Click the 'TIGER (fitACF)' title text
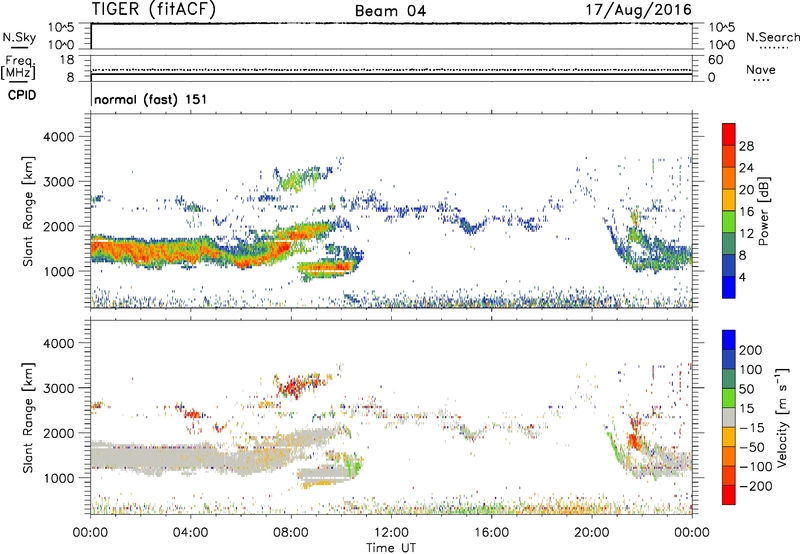The width and height of the screenshot is (800, 554). pos(154,9)
